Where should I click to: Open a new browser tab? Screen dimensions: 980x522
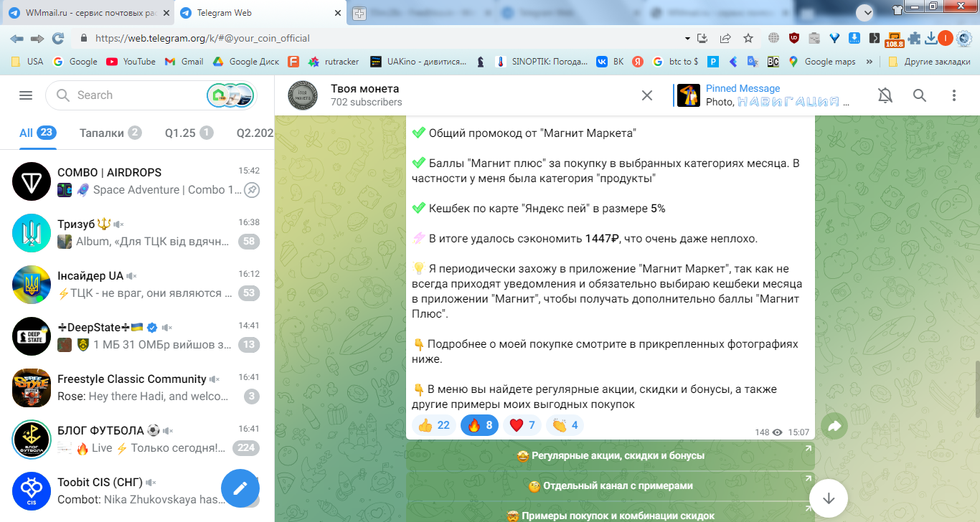(359, 14)
